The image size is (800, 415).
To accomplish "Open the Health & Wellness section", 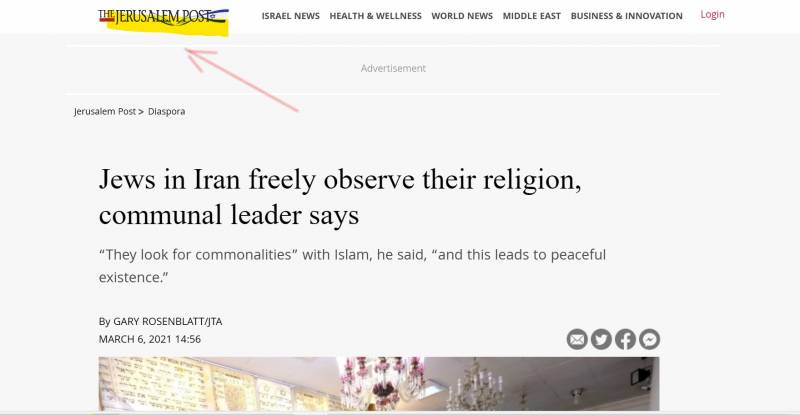I will 376,16.
